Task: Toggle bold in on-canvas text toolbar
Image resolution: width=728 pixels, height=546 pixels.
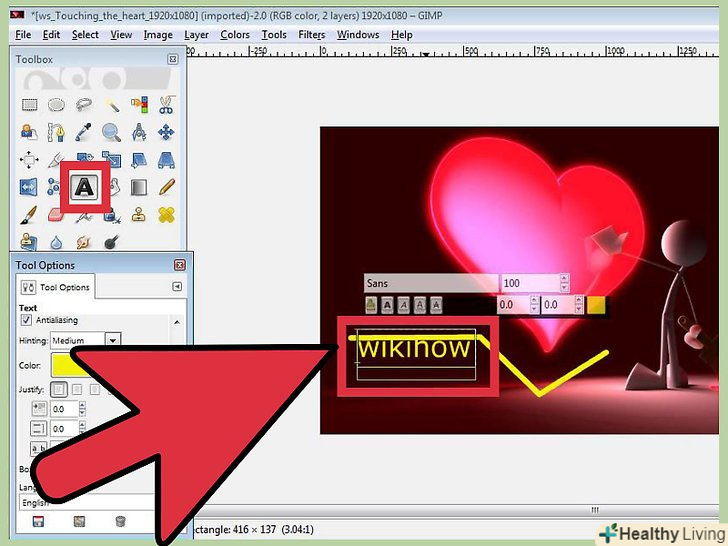Action: (x=387, y=305)
